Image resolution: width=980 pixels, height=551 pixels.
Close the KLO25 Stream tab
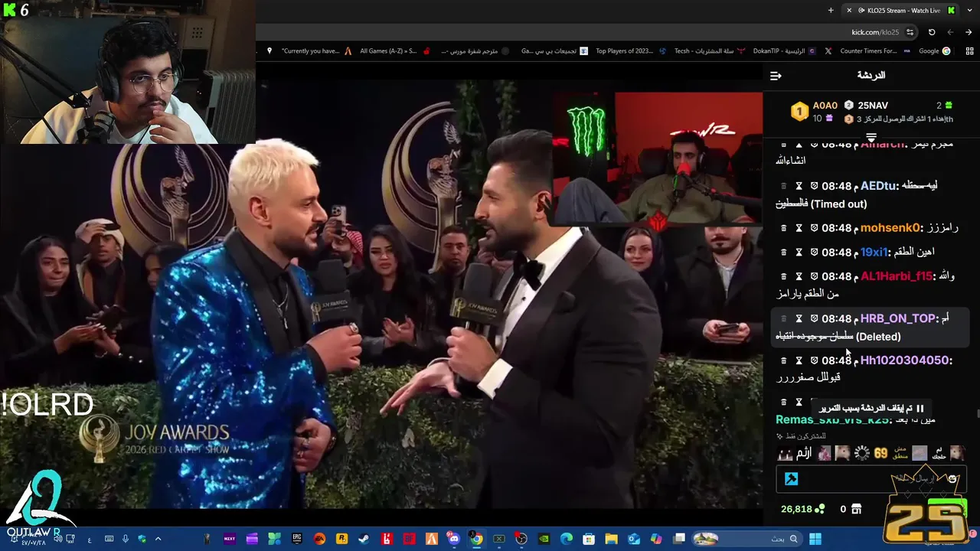click(848, 10)
